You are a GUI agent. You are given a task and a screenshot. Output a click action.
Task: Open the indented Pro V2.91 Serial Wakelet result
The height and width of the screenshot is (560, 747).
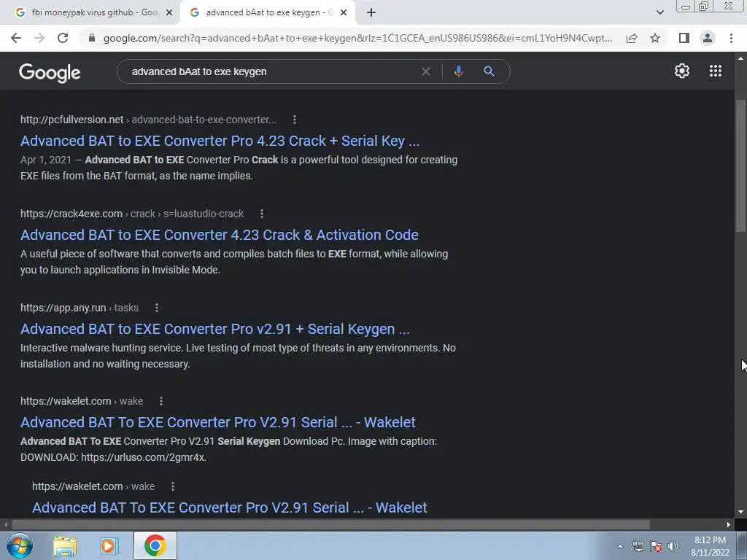pos(230,507)
